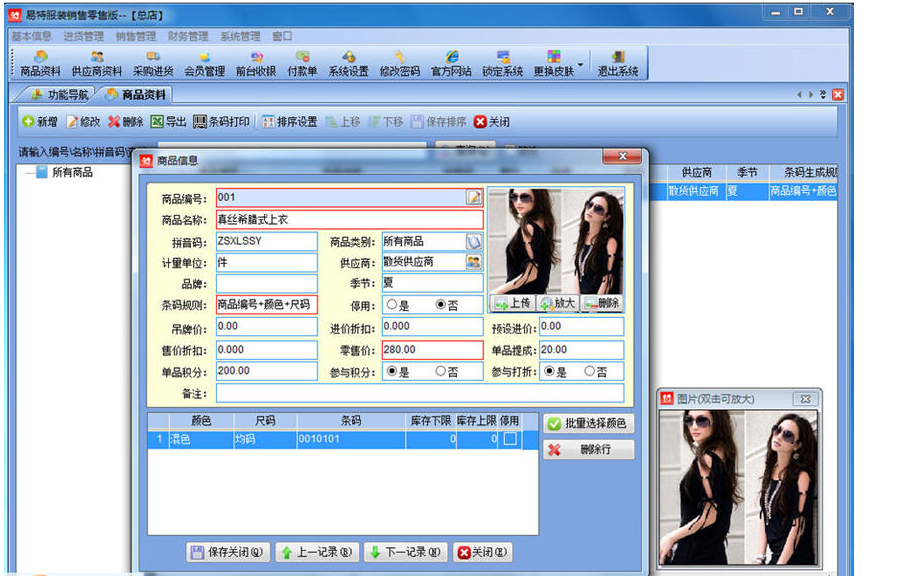Screen dimensions: 909x576
Task: Click the 品牌 input field
Action: coord(267,283)
